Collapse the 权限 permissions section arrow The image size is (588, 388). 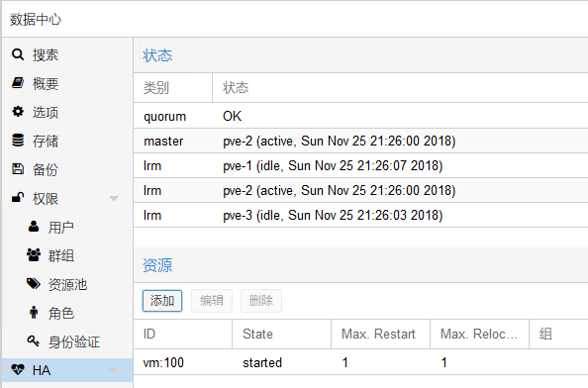[114, 198]
